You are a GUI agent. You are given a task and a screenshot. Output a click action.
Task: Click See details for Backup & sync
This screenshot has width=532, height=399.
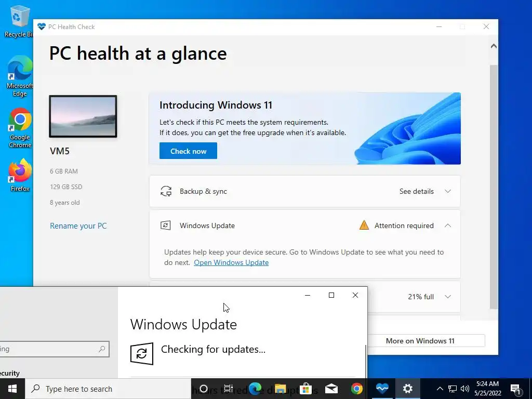(x=416, y=191)
